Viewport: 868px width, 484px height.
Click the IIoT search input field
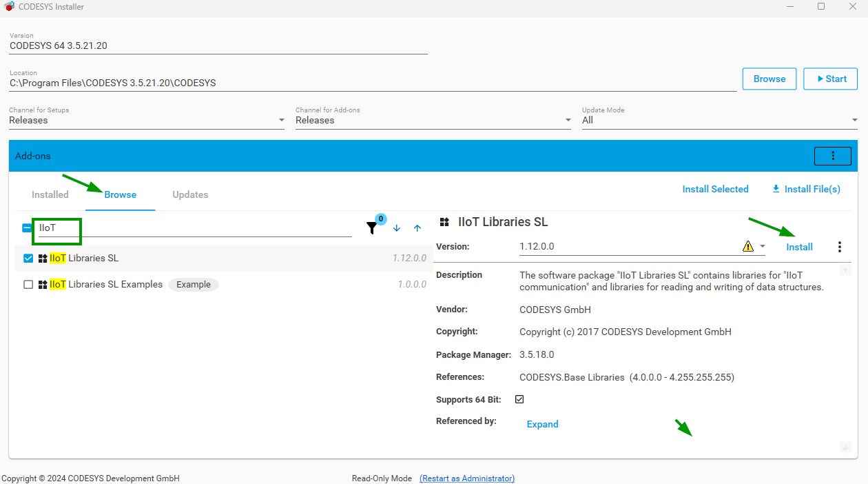click(193, 228)
